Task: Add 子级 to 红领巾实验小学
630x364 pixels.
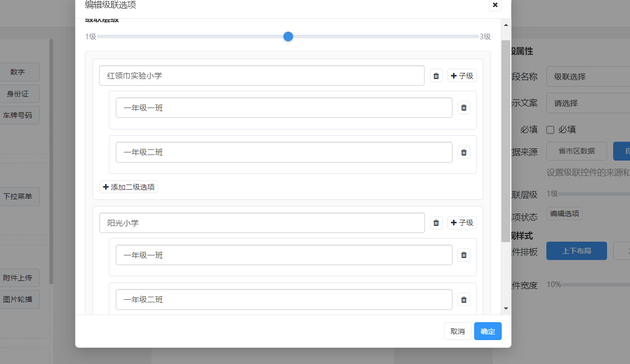Action: [462, 76]
